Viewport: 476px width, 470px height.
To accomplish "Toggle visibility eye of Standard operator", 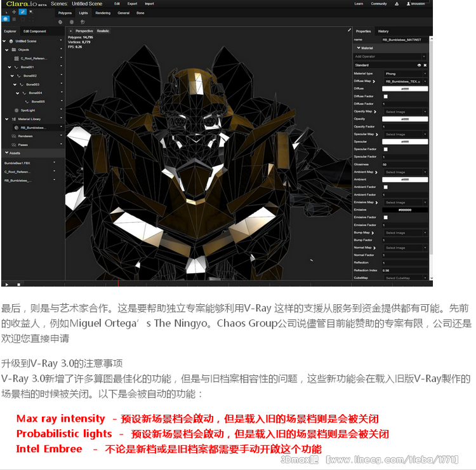I will [420, 65].
